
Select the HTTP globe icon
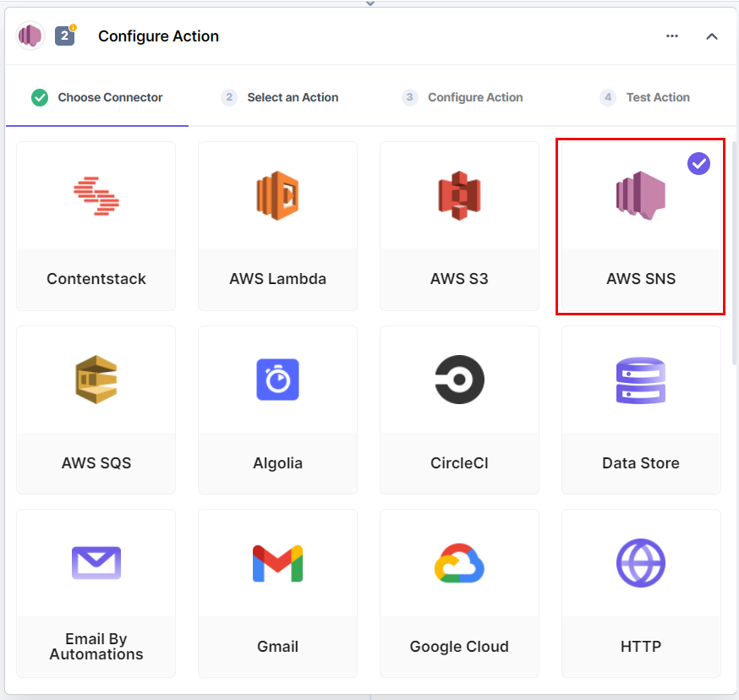point(641,563)
